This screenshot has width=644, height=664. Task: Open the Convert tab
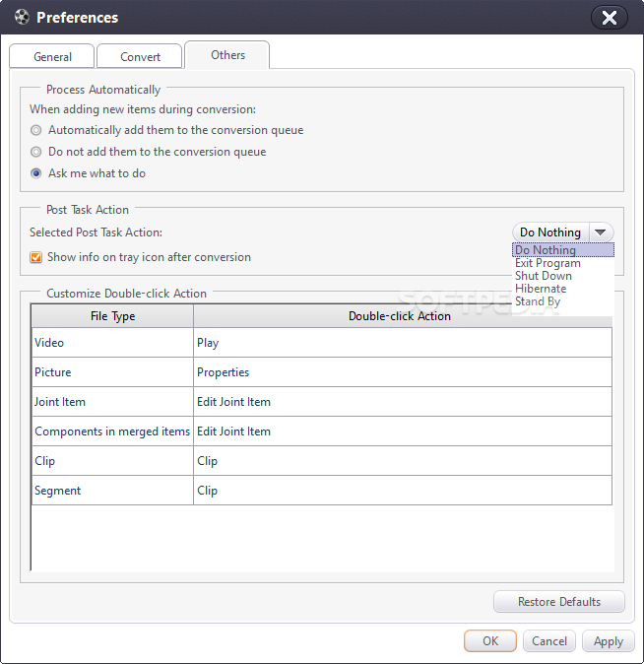pyautogui.click(x=141, y=57)
